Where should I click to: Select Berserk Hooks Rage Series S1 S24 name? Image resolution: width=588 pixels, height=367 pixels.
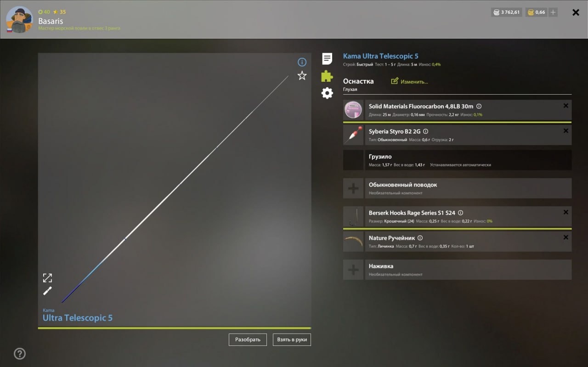(x=412, y=213)
